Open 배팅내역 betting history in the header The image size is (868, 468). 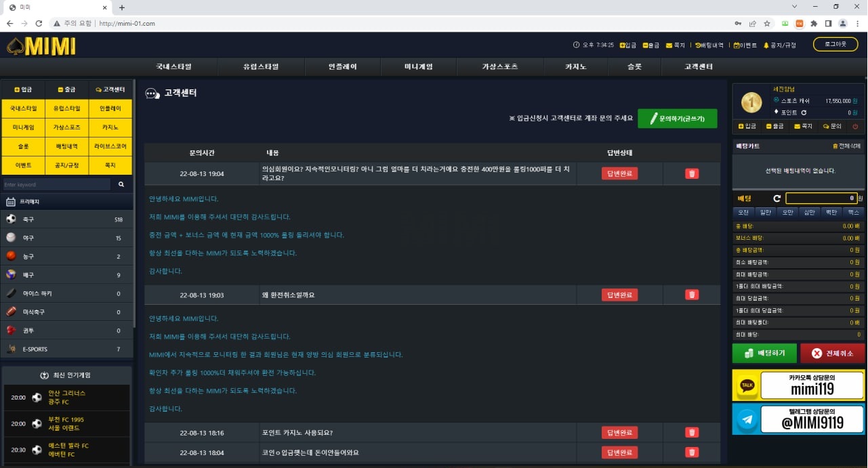(x=709, y=45)
